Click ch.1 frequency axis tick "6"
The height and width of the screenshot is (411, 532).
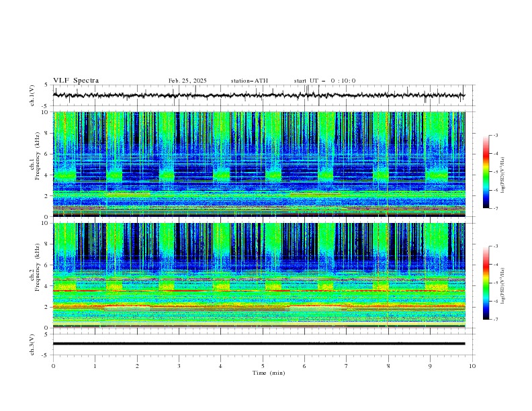pos(48,154)
